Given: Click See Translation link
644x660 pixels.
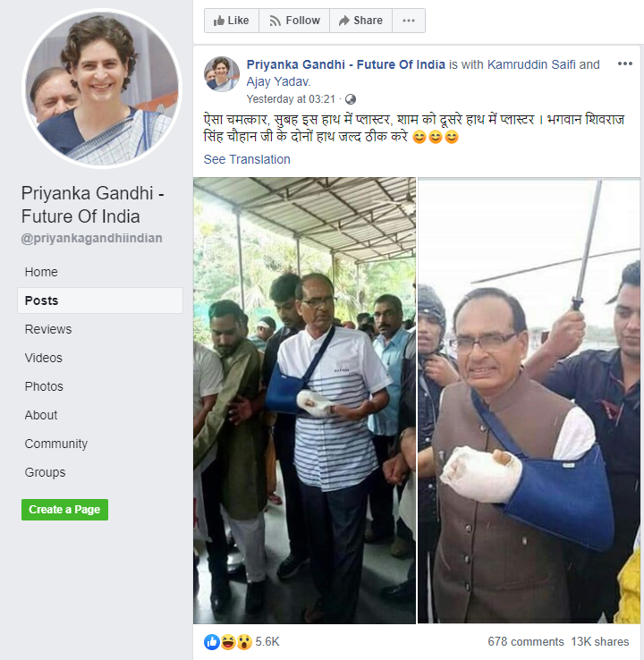Looking at the screenshot, I should point(247,159).
